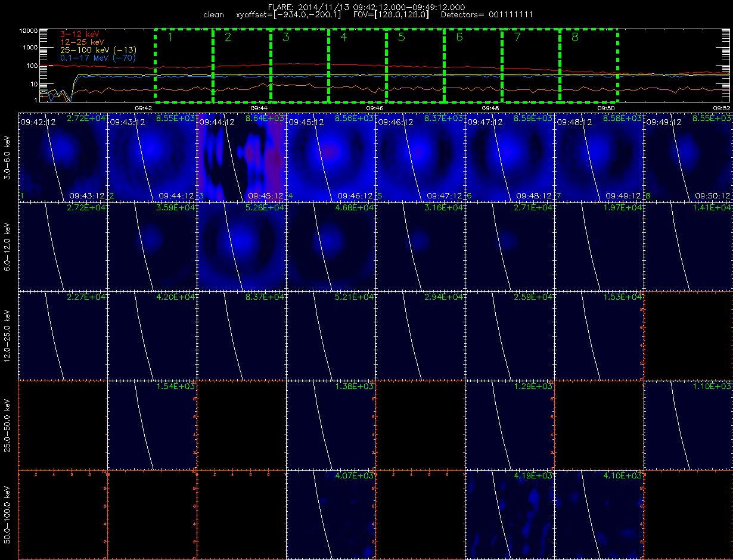The height and width of the screenshot is (560, 733).
Task: Select interval number 4 on the light curve
Action: coord(343,38)
